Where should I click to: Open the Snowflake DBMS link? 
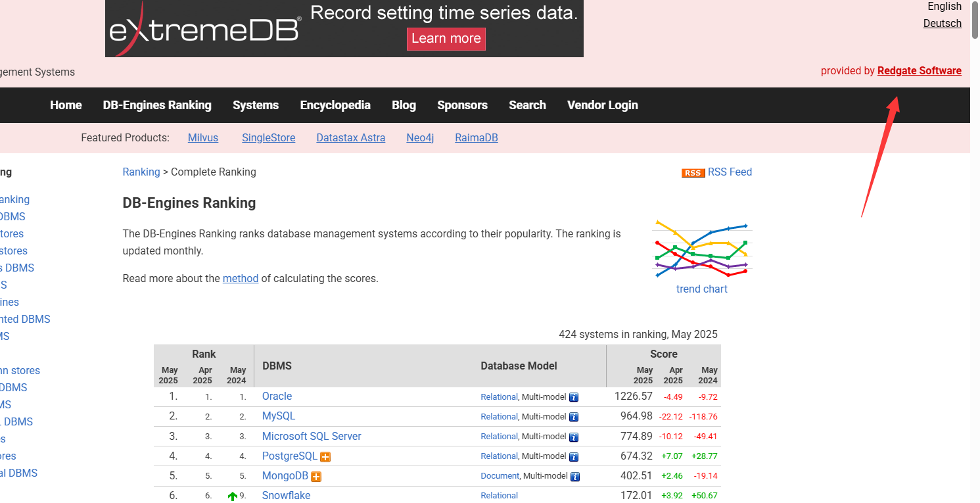[286, 496]
